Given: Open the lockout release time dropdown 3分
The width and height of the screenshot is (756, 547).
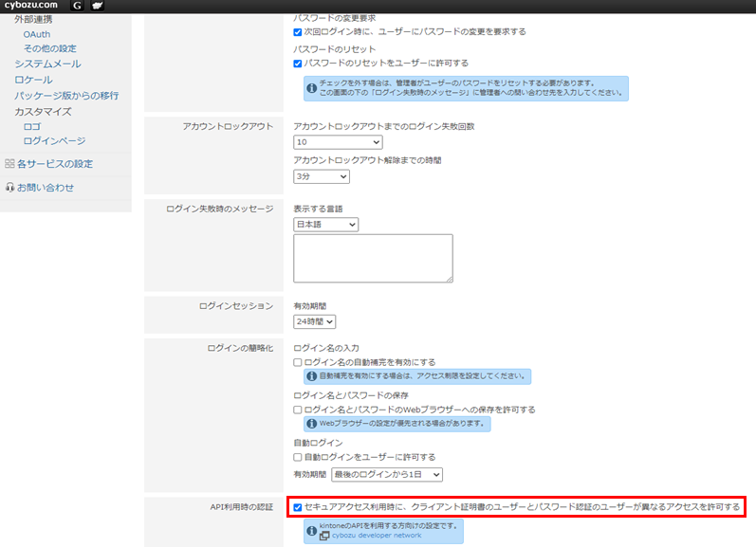Looking at the screenshot, I should click(322, 176).
